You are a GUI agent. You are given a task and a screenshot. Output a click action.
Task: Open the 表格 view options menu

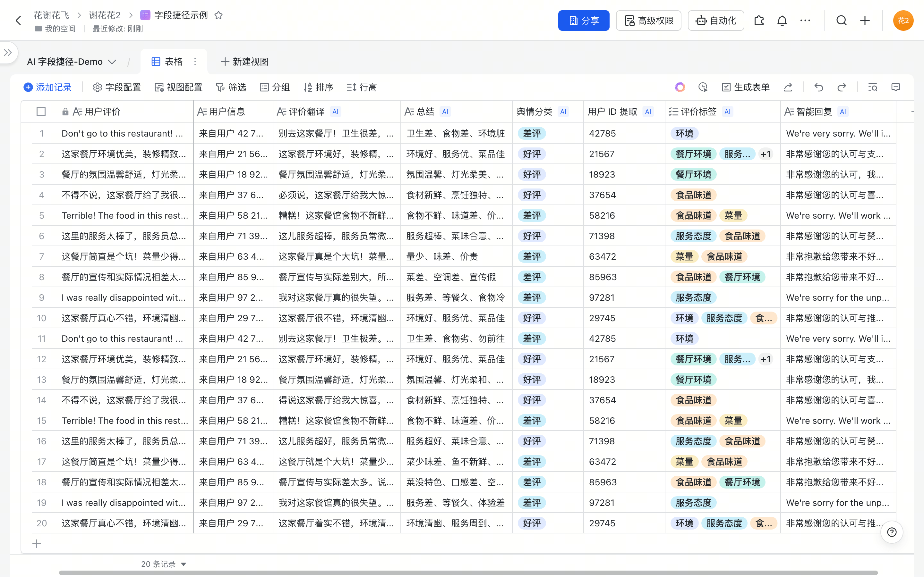[195, 62]
